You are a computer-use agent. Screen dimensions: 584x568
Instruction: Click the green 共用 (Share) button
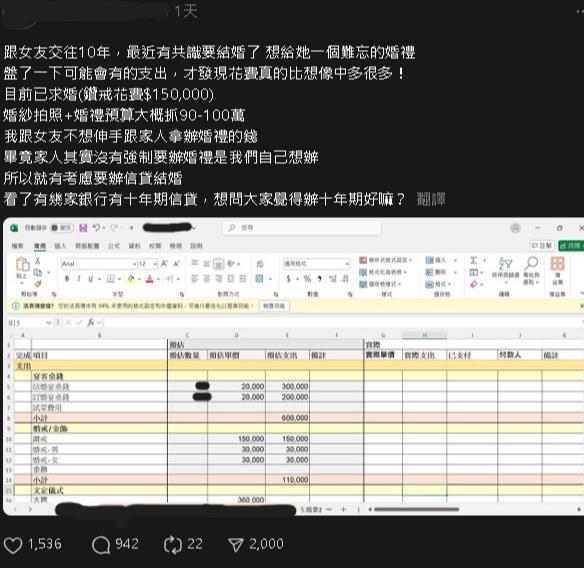[571, 246]
